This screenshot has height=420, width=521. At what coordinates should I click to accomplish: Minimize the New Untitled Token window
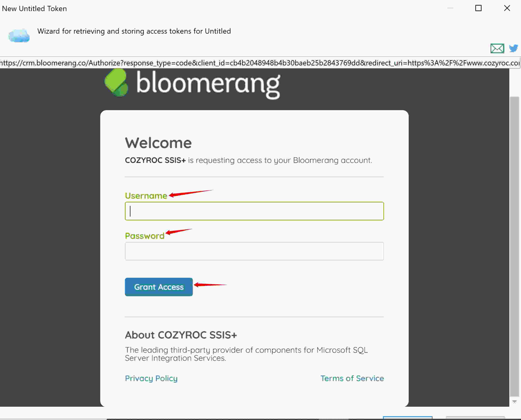(x=450, y=8)
